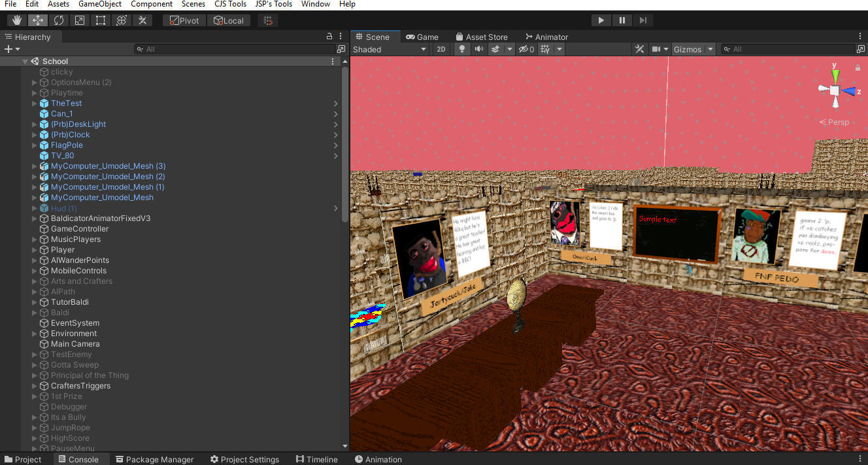
Task: Click the Play button
Action: [601, 20]
